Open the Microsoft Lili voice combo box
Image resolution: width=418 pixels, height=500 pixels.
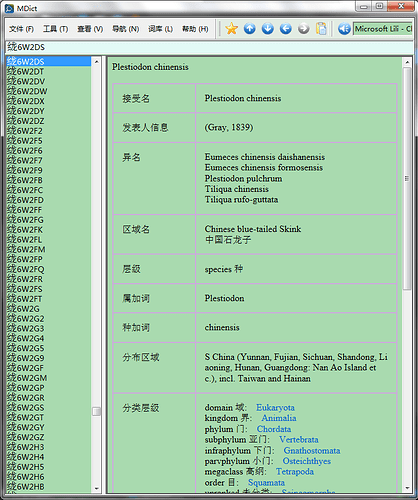[x=383, y=29]
